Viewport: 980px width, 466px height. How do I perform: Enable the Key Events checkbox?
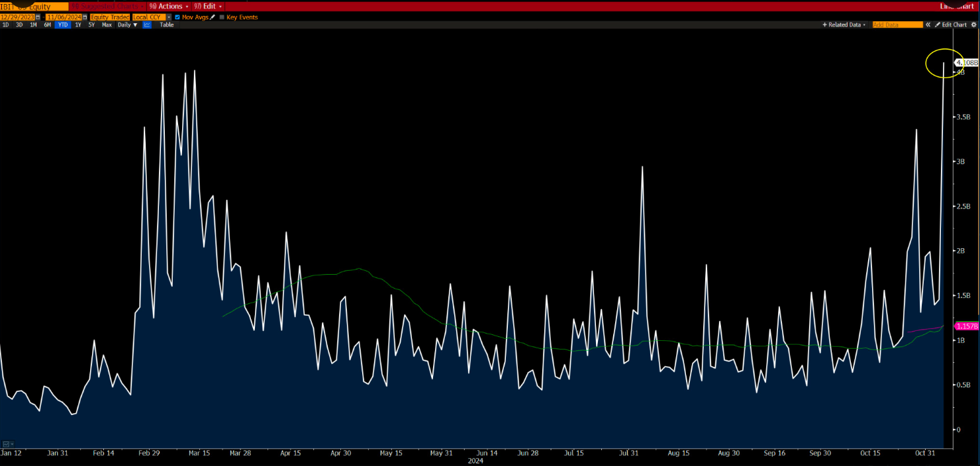pyautogui.click(x=222, y=17)
